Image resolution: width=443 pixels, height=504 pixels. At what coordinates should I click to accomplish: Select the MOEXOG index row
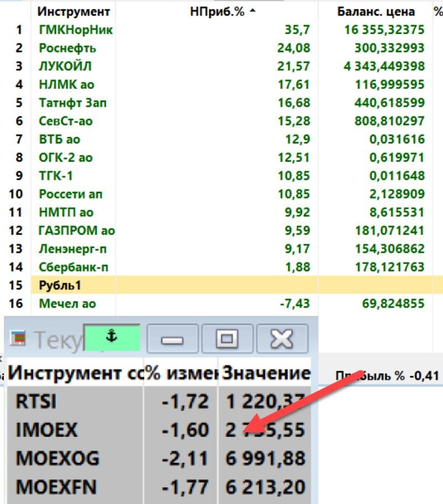point(159,458)
